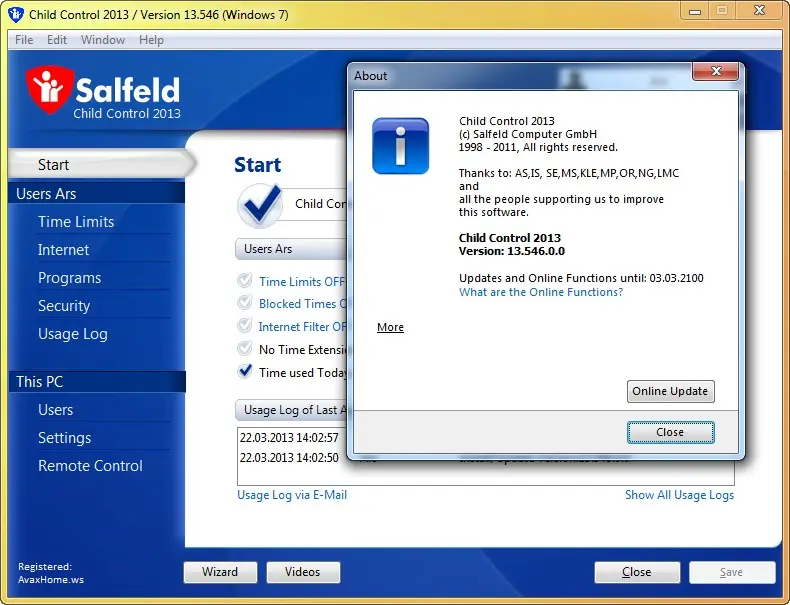Image resolution: width=790 pixels, height=605 pixels.
Task: Expand the Usage Log of Last section header
Action: click(291, 410)
